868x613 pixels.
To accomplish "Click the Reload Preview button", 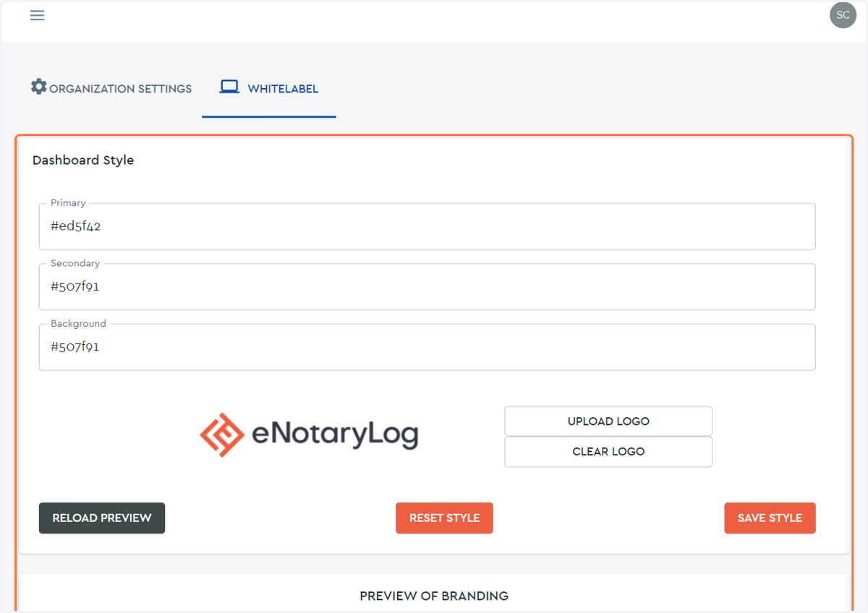I will click(x=102, y=518).
